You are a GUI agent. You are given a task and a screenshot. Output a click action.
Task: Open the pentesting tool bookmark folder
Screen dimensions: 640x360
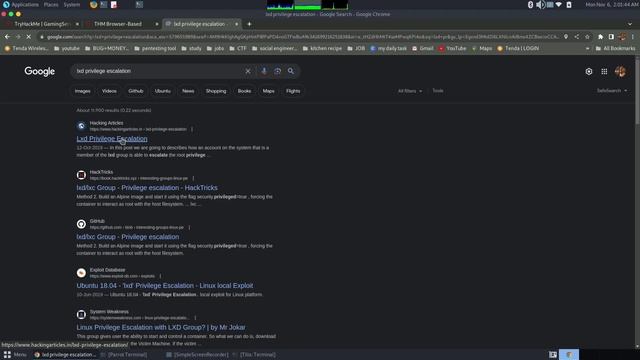pyautogui.click(x=155, y=49)
